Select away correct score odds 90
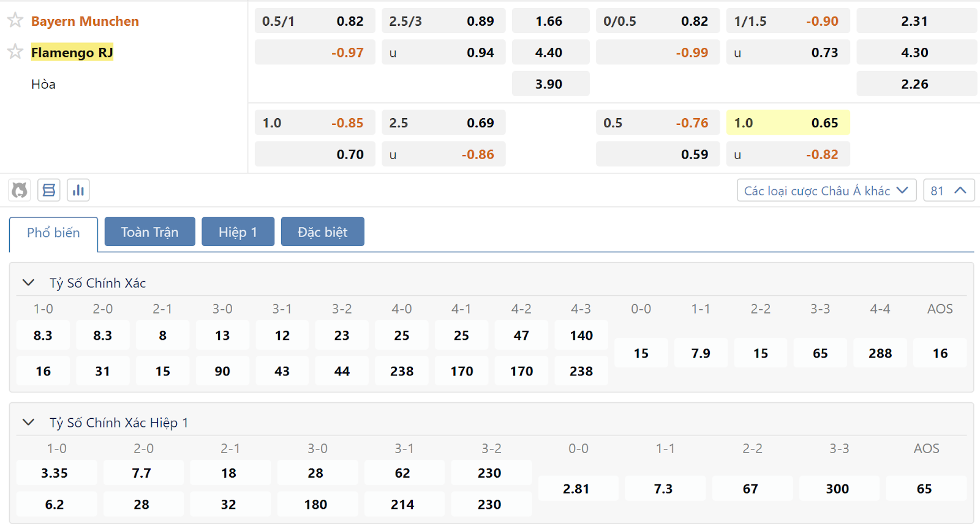The height and width of the screenshot is (526, 980). point(222,371)
